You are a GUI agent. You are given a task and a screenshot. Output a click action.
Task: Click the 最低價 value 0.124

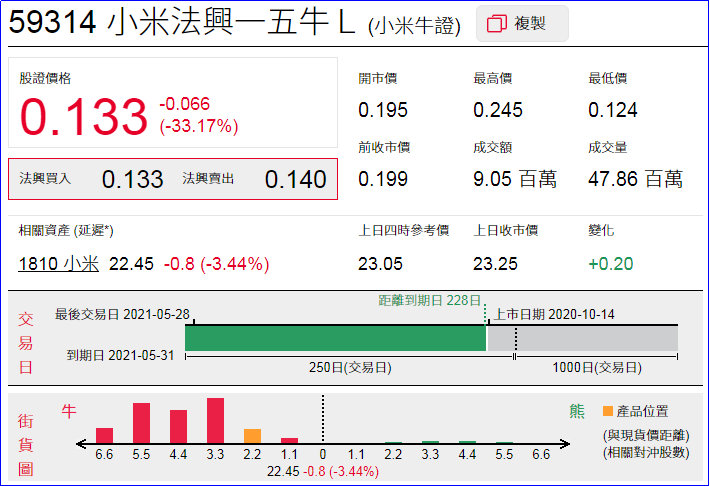pos(613,110)
